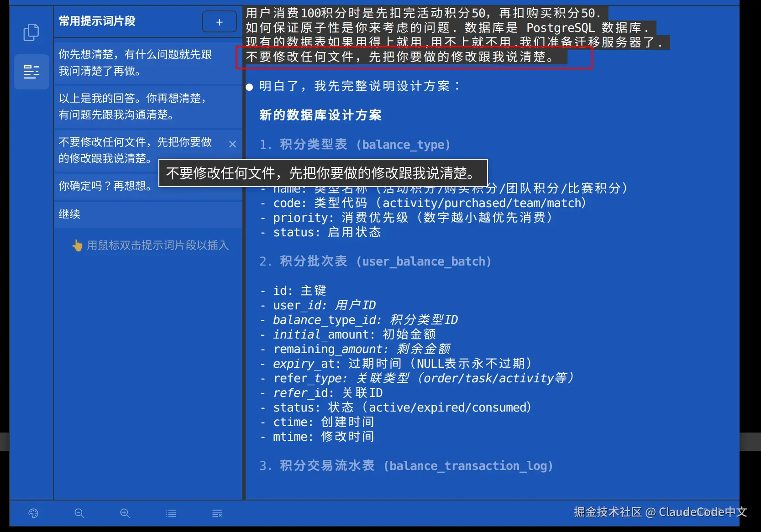Click the dark tooltip overlay text
The width and height of the screenshot is (761, 532).
click(x=321, y=173)
